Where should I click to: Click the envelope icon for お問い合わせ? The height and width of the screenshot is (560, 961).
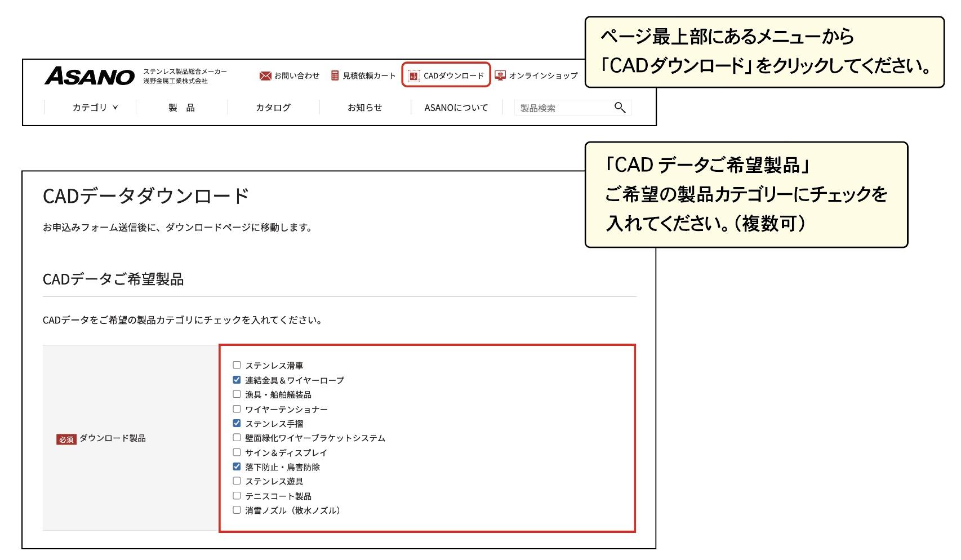tap(265, 75)
